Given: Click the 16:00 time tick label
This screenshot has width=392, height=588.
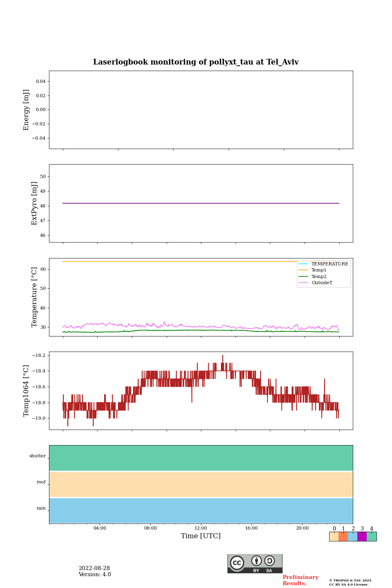Looking at the screenshot, I should pyautogui.click(x=252, y=528).
